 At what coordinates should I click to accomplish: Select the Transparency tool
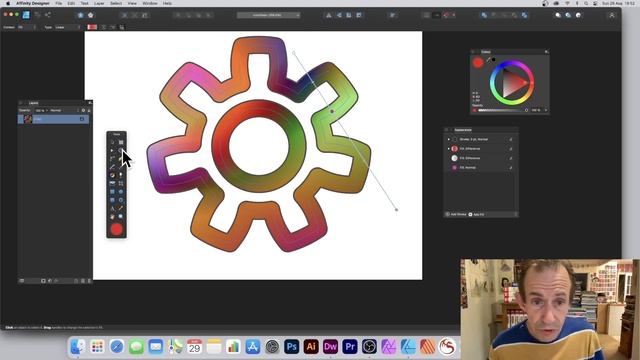[121, 175]
